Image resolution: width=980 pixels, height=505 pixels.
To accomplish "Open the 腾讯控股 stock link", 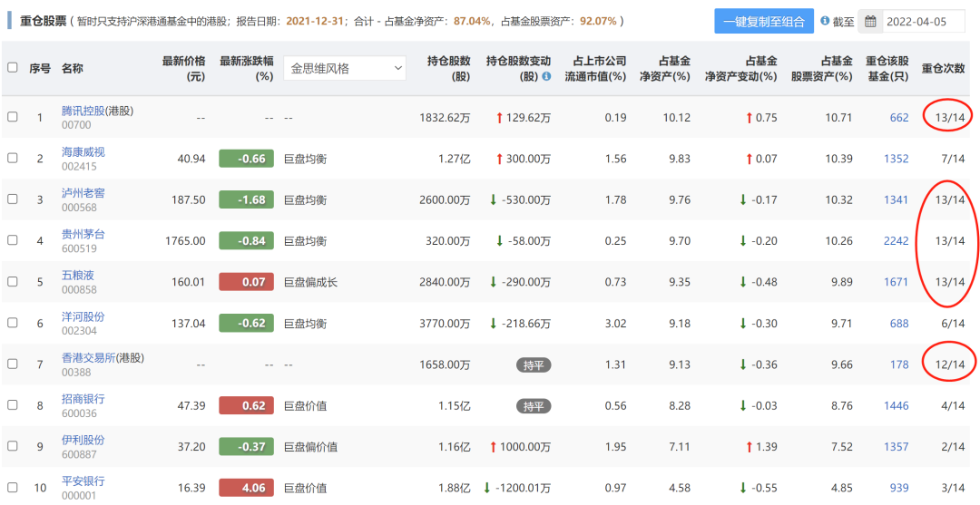I will (x=83, y=111).
